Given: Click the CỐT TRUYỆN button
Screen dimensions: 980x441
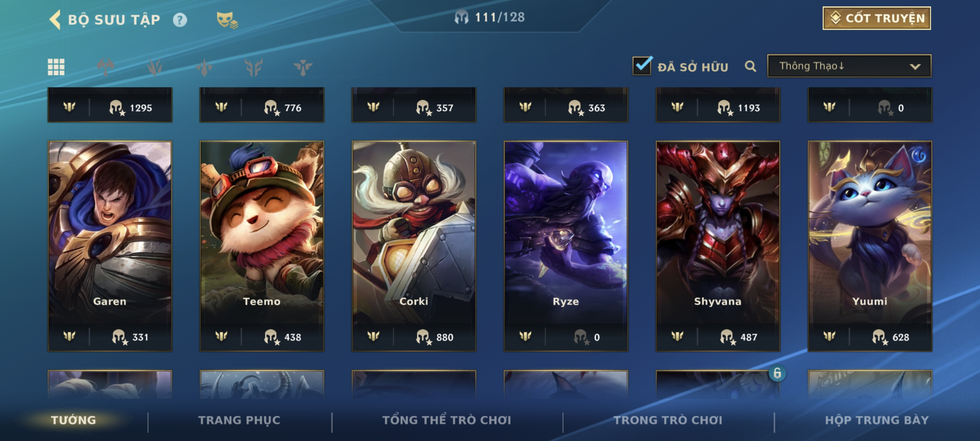Looking at the screenshot, I should coord(876,18).
